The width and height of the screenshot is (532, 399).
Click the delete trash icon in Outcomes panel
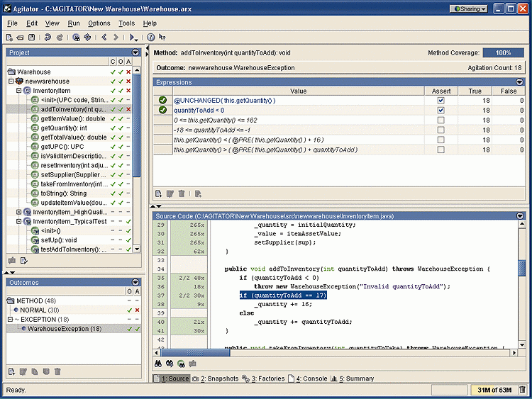point(57,371)
